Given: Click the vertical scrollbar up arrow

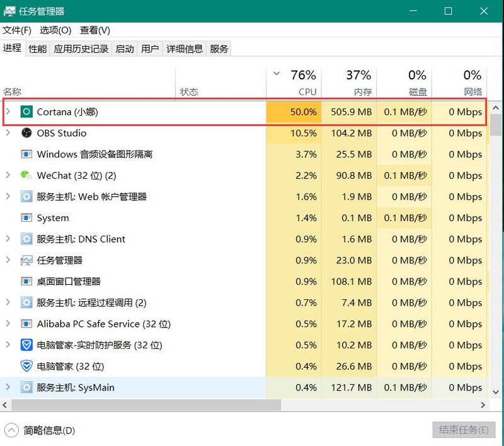Looking at the screenshot, I should (496, 106).
